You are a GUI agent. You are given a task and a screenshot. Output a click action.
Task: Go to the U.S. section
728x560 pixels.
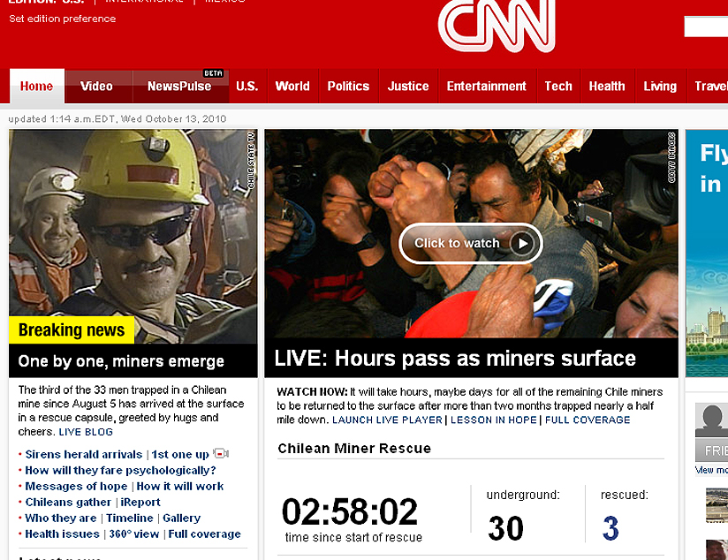click(247, 86)
